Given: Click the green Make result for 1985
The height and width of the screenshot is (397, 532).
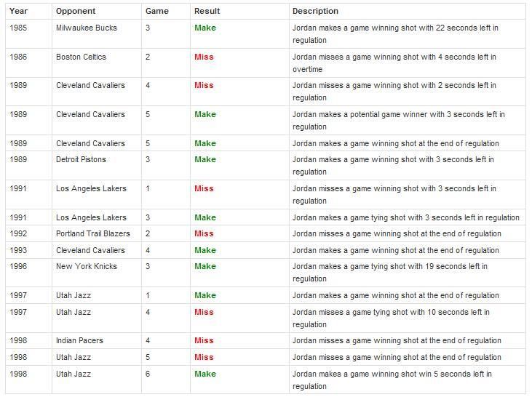Looking at the screenshot, I should tap(205, 28).
